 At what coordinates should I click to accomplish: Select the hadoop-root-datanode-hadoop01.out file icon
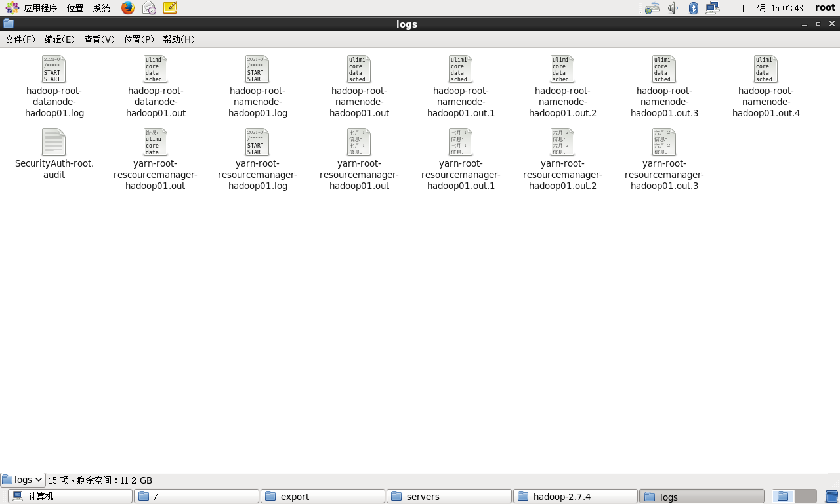tap(156, 69)
